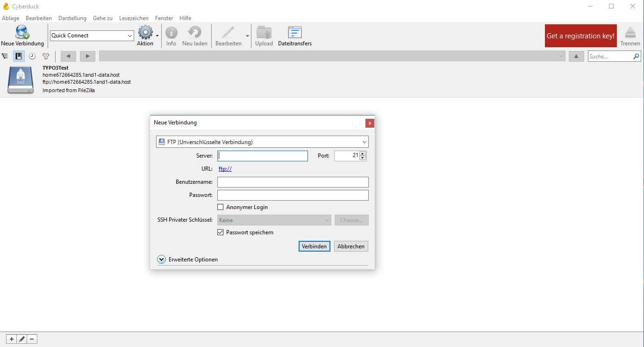
Task: Focus the Server input field
Action: (263, 156)
